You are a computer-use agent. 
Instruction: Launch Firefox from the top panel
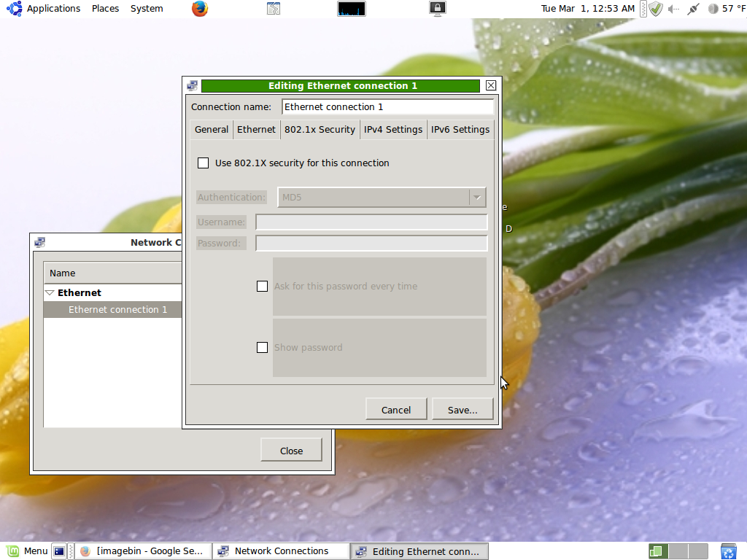pos(200,9)
